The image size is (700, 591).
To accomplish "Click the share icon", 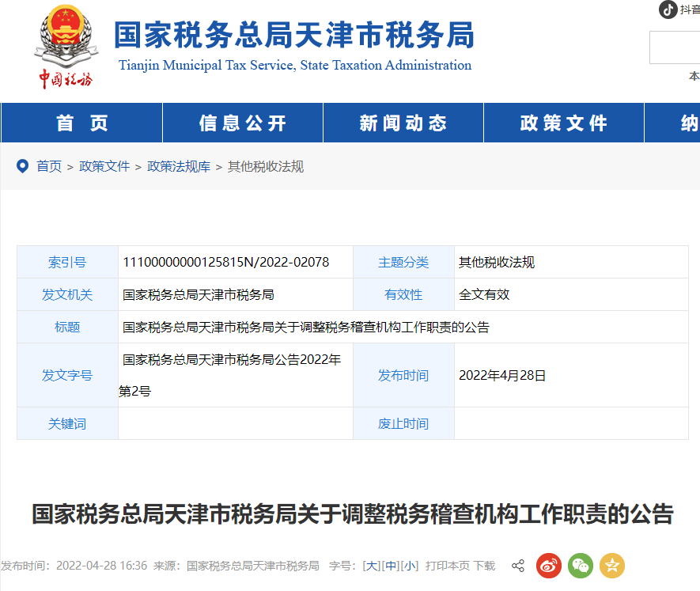I will click(518, 566).
